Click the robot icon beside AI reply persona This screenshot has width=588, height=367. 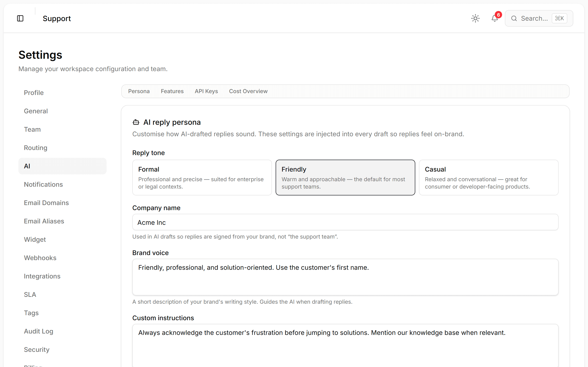(x=136, y=122)
